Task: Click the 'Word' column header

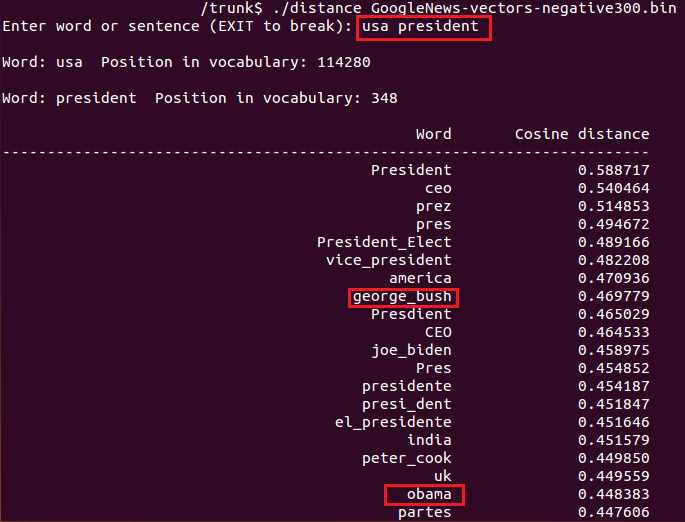Action: click(x=433, y=134)
